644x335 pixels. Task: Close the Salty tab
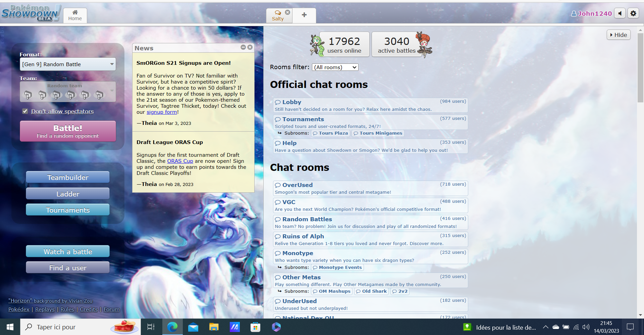click(287, 12)
